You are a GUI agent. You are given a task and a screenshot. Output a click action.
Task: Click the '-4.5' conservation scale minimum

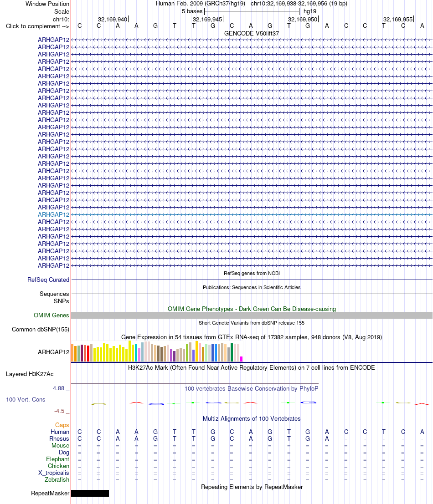click(59, 411)
